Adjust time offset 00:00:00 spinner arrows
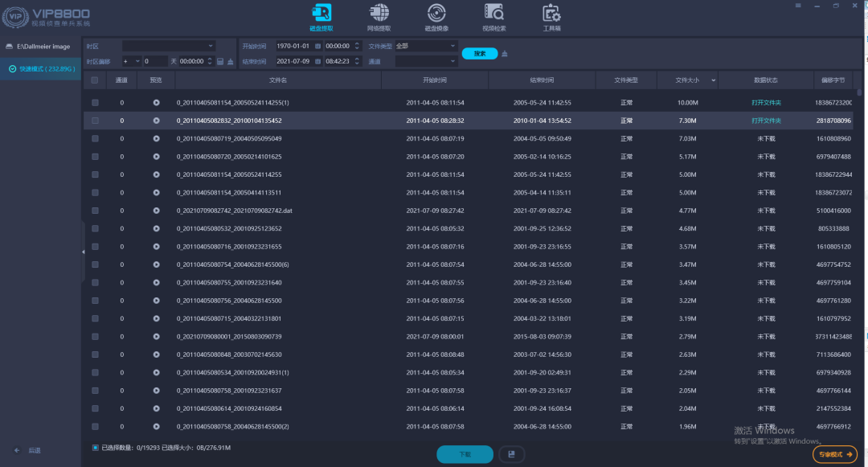This screenshot has height=467, width=868. pos(210,61)
